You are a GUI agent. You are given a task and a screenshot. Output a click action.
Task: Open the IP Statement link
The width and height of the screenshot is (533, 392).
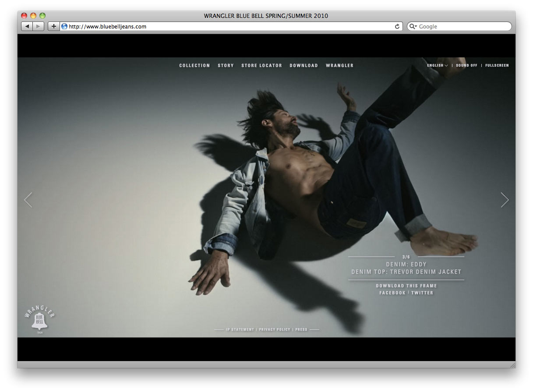(240, 329)
